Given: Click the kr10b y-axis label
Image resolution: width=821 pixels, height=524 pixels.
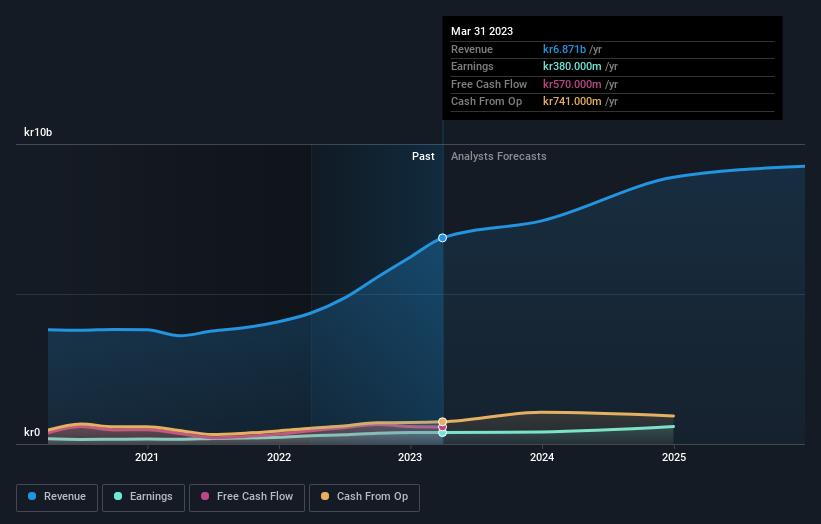Looking at the screenshot, I should tap(38, 132).
